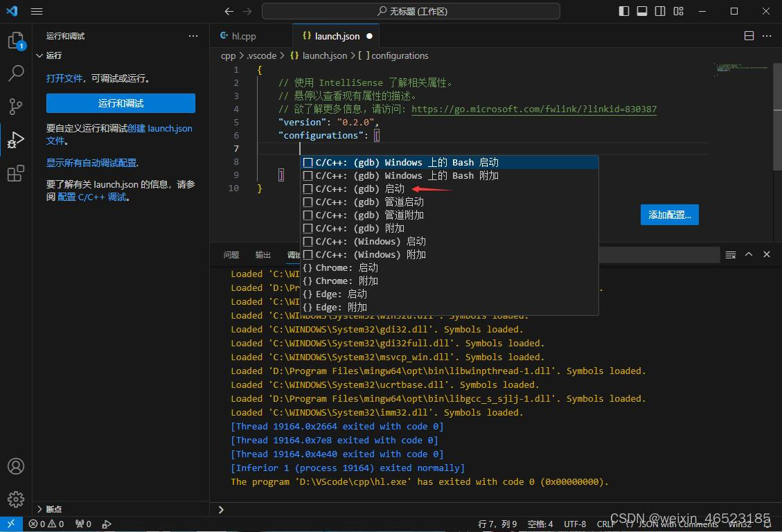Maximize the panel with the chevron icon
The width and height of the screenshot is (782, 532).
pyautogui.click(x=749, y=254)
